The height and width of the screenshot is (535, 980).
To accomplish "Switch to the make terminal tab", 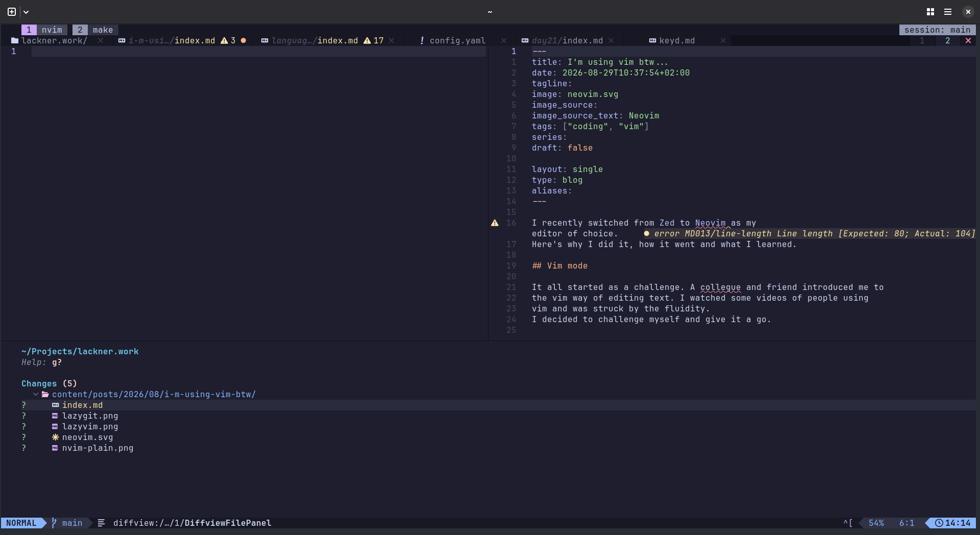I will [95, 30].
